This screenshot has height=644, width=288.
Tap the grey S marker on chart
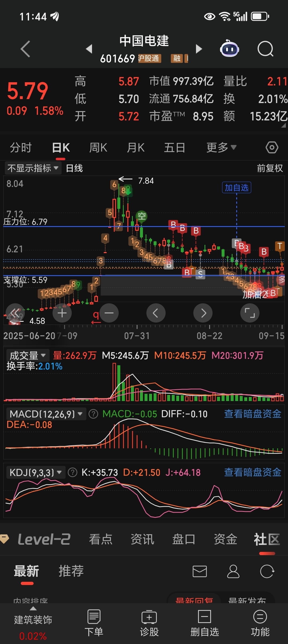200,274
